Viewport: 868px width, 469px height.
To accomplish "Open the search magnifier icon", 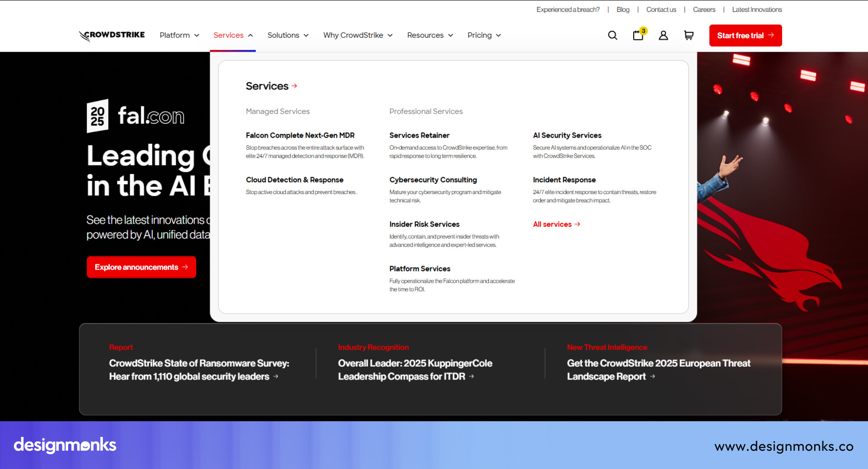I will pyautogui.click(x=612, y=35).
